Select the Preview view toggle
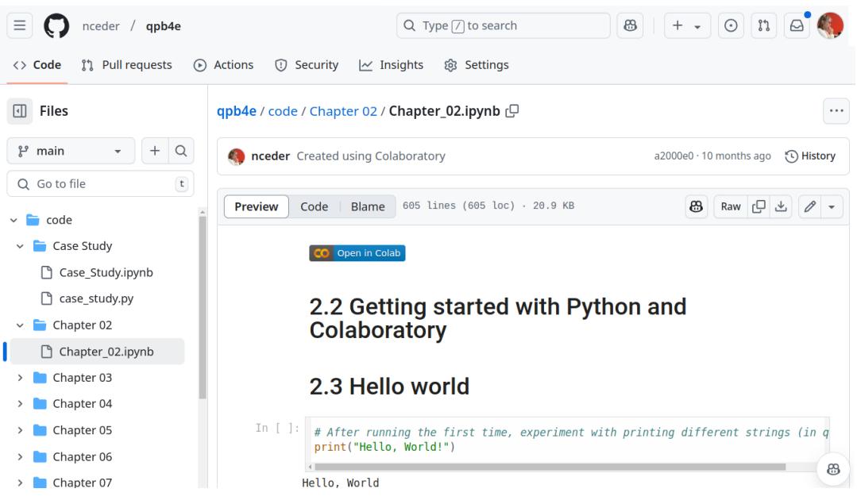 256,206
